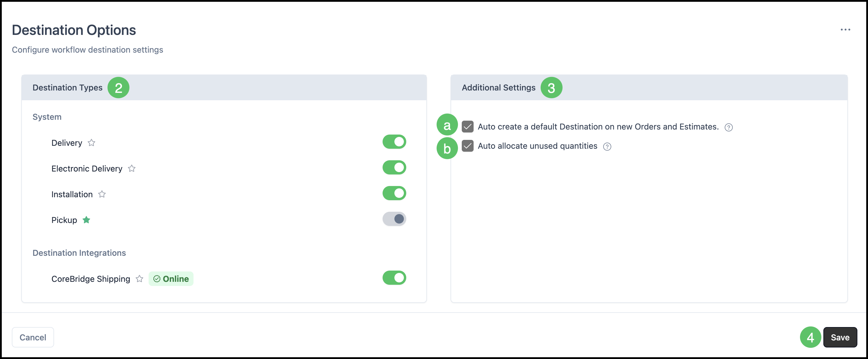Unstar the Pickup destination type

[87, 220]
